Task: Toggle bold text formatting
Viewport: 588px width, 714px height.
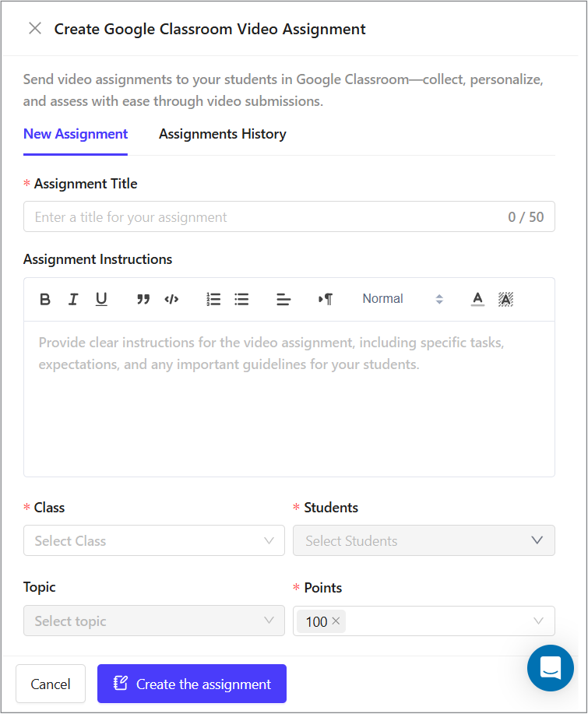Action: pyautogui.click(x=45, y=299)
